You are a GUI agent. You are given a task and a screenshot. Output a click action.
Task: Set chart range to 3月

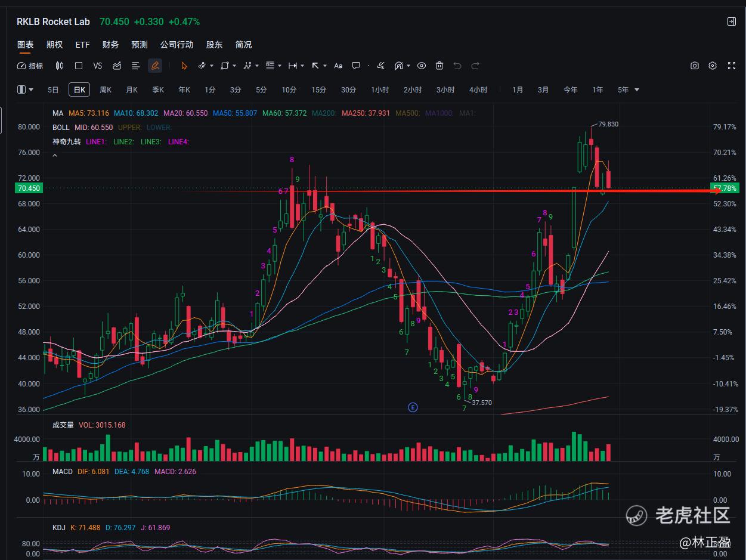[x=543, y=89]
